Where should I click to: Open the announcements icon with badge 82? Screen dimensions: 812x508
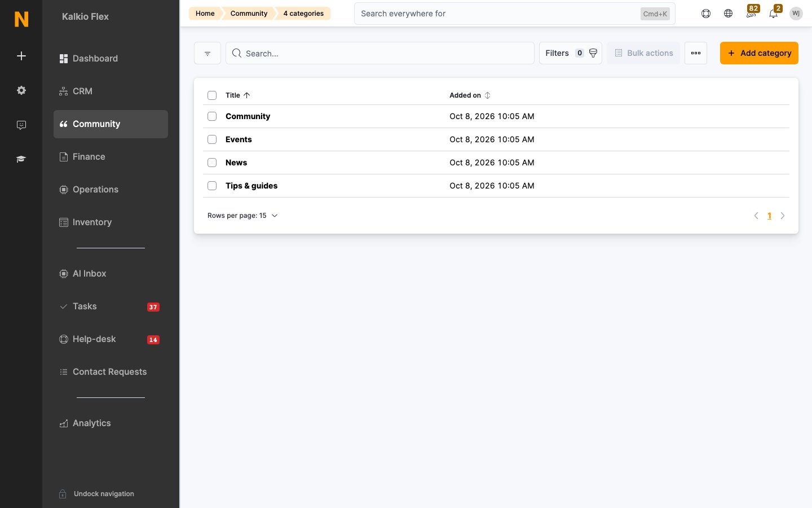(x=751, y=12)
